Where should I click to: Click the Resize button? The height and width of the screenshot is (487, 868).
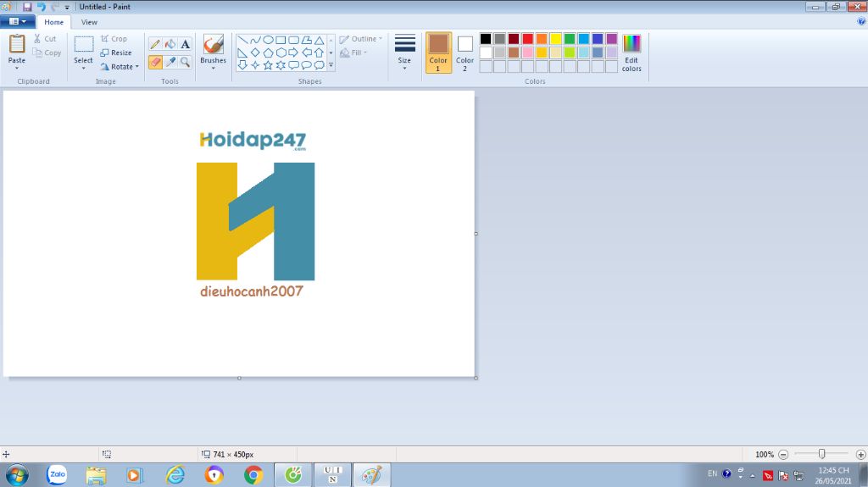[116, 53]
